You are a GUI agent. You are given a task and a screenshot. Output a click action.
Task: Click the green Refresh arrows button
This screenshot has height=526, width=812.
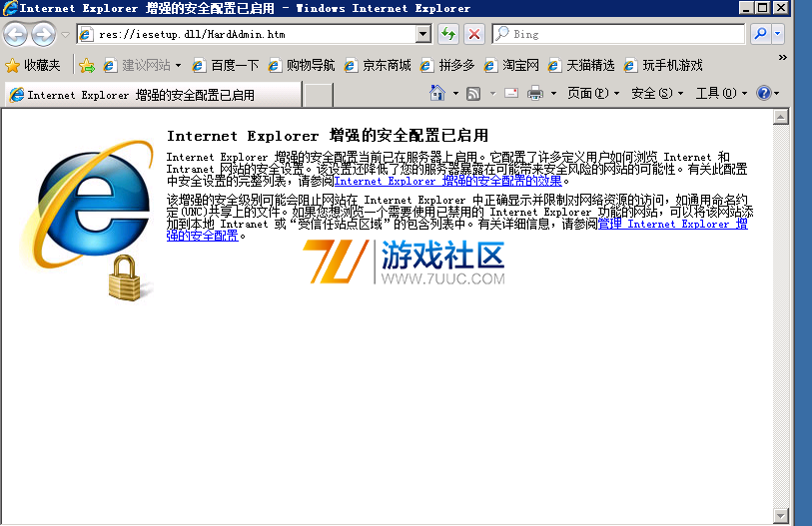pos(447,34)
